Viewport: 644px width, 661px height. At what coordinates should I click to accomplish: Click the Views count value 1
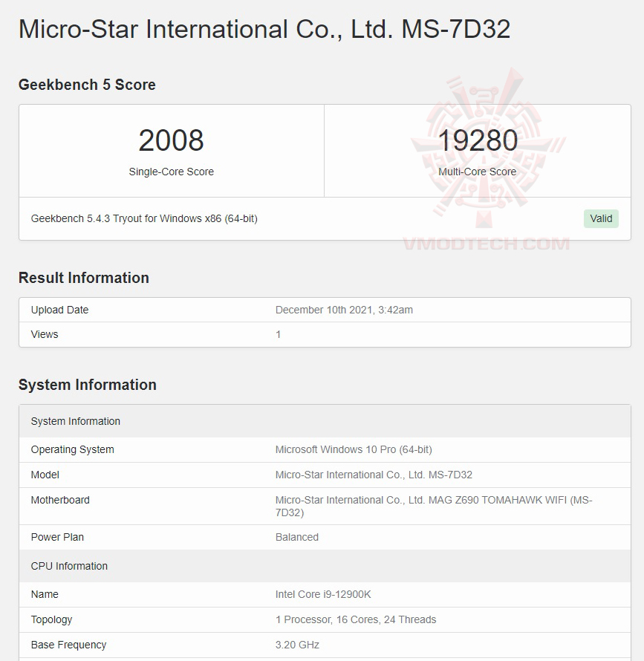(x=278, y=334)
